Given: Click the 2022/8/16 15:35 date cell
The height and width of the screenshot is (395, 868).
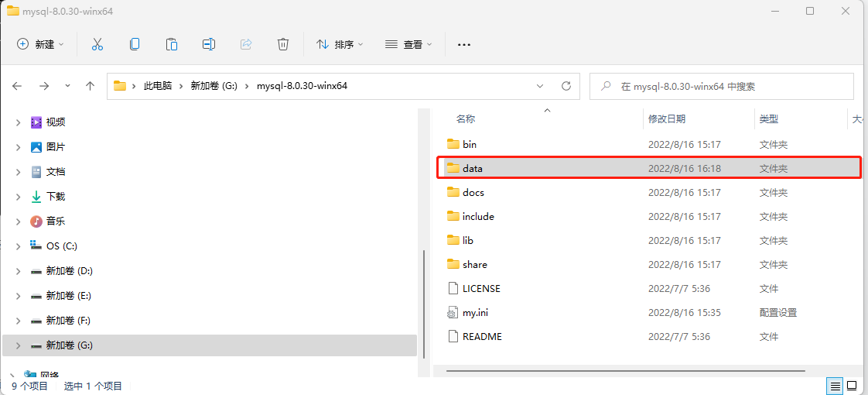Looking at the screenshot, I should 684,312.
